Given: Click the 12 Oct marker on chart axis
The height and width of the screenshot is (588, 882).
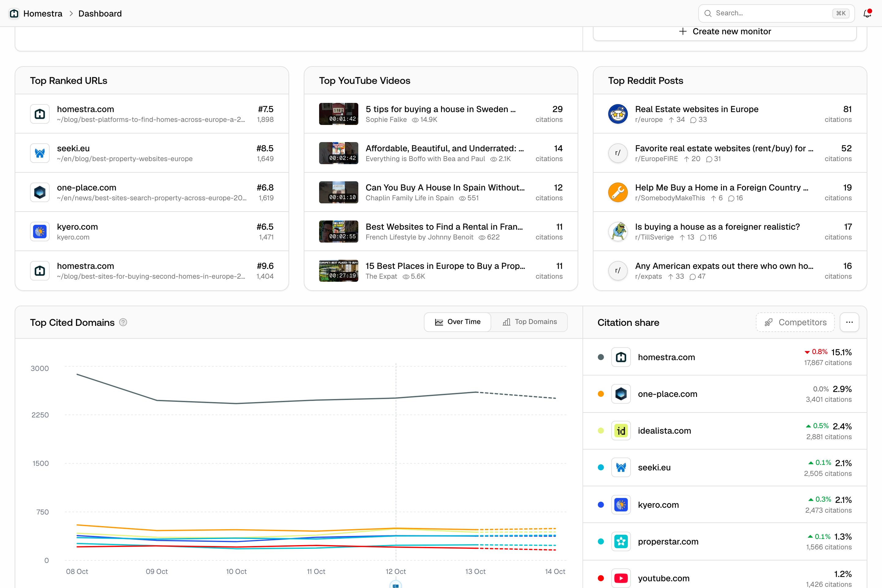Looking at the screenshot, I should 396,584.
